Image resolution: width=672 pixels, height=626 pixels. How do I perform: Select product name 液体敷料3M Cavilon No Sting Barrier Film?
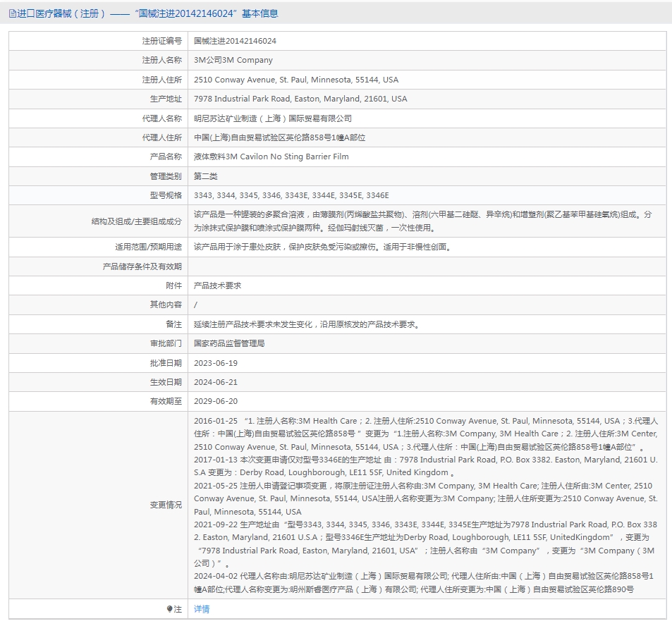click(271, 156)
